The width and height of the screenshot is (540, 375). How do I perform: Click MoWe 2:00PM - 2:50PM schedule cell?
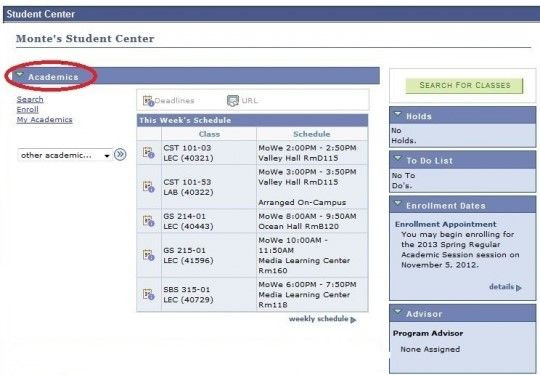312,153
